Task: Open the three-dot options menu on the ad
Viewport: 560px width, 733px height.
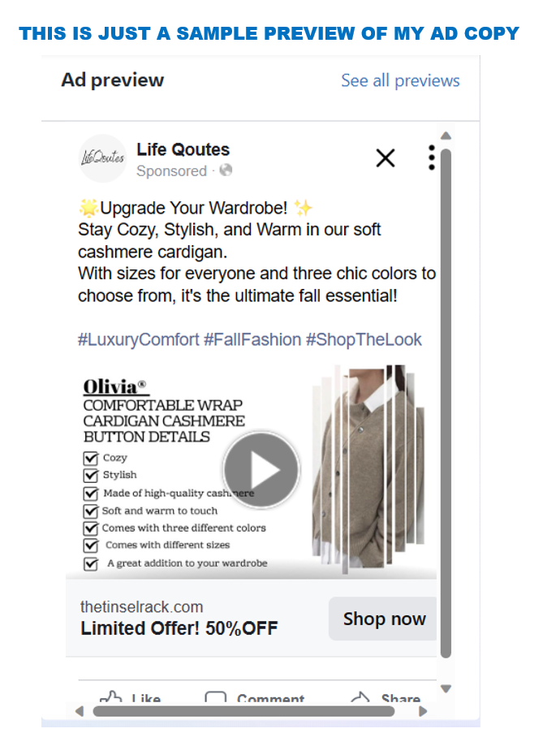Action: (x=431, y=157)
